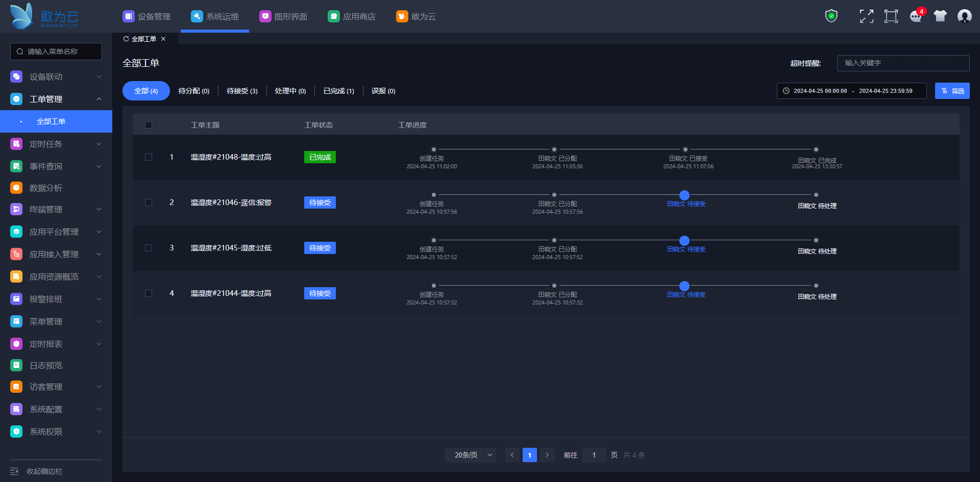Click the 数据分析 sidebar icon

(x=16, y=188)
